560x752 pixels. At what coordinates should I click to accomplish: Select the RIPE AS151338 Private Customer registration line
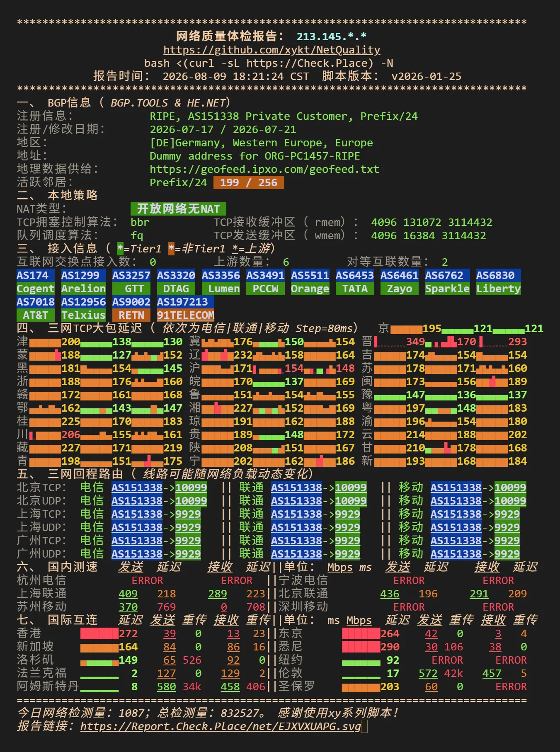click(x=284, y=116)
